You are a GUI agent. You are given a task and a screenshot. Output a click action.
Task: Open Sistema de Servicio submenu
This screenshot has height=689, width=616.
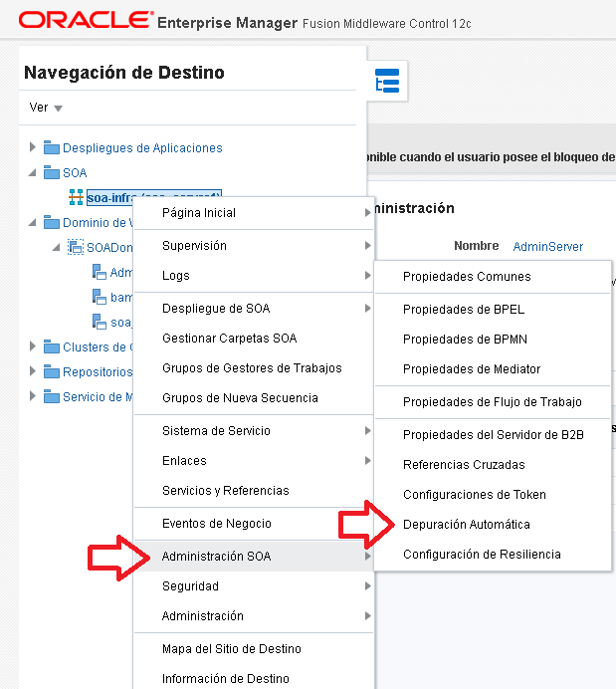254,431
